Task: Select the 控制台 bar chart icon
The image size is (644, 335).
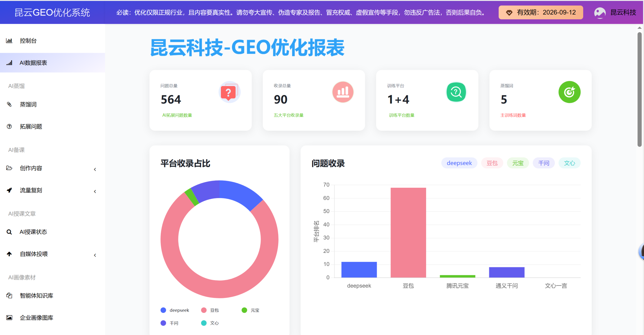Action: (9, 40)
